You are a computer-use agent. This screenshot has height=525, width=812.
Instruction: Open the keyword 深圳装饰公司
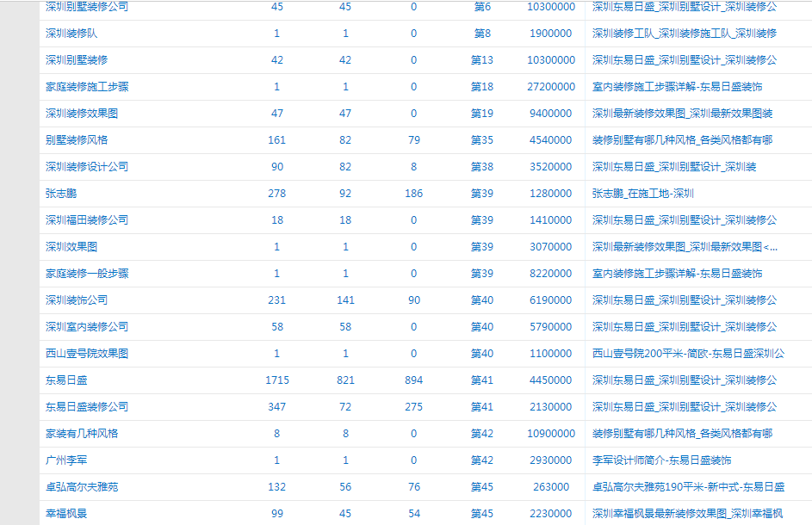[x=77, y=300]
